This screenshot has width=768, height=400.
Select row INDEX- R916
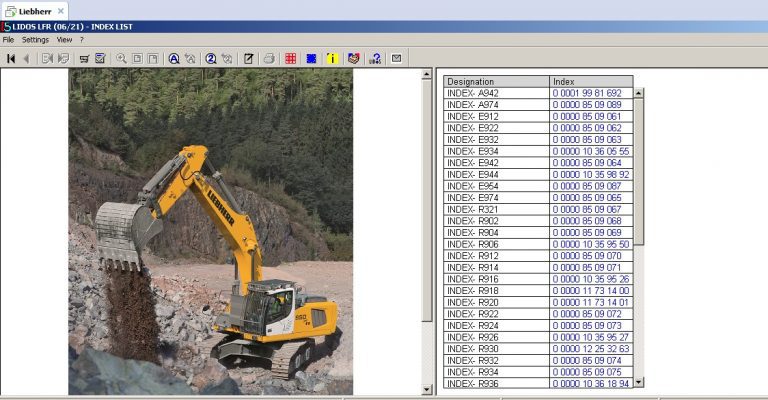(538, 279)
